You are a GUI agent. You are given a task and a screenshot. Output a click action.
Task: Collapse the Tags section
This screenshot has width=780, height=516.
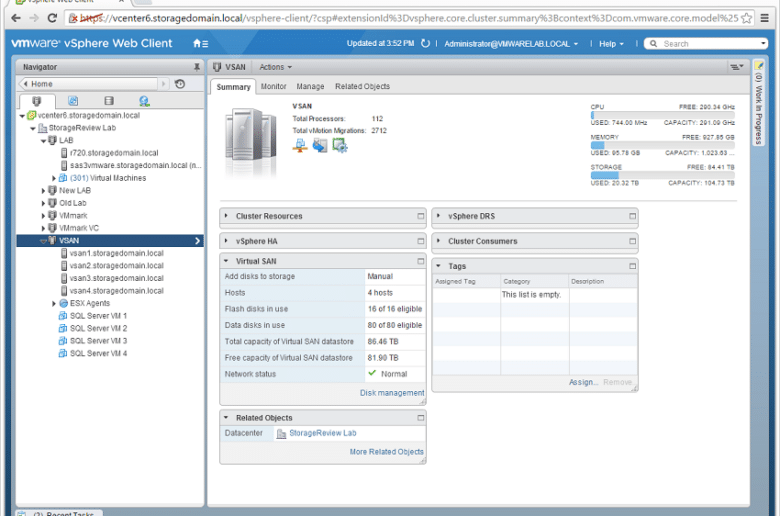(x=438, y=266)
